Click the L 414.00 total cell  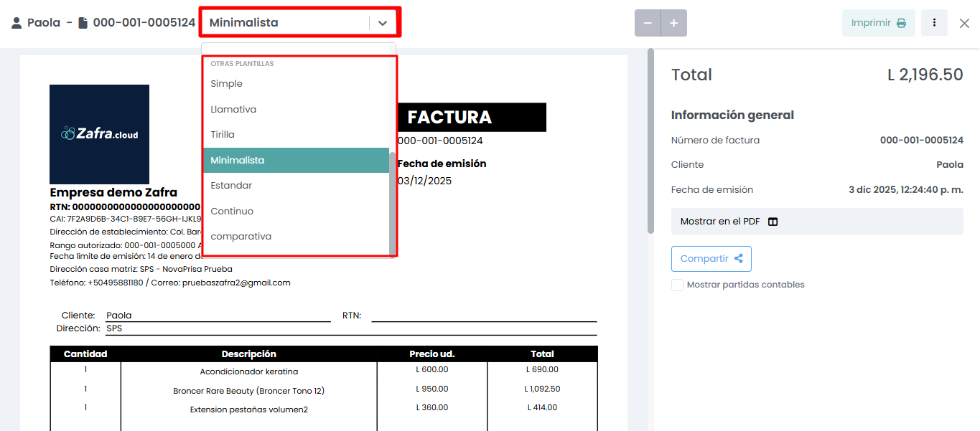542,408
